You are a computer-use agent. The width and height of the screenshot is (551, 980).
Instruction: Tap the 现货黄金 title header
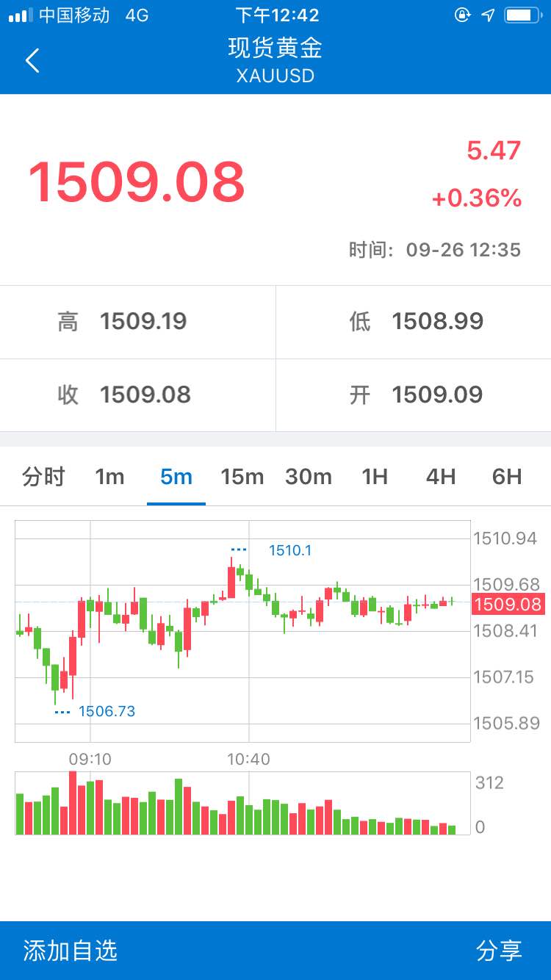[x=275, y=48]
